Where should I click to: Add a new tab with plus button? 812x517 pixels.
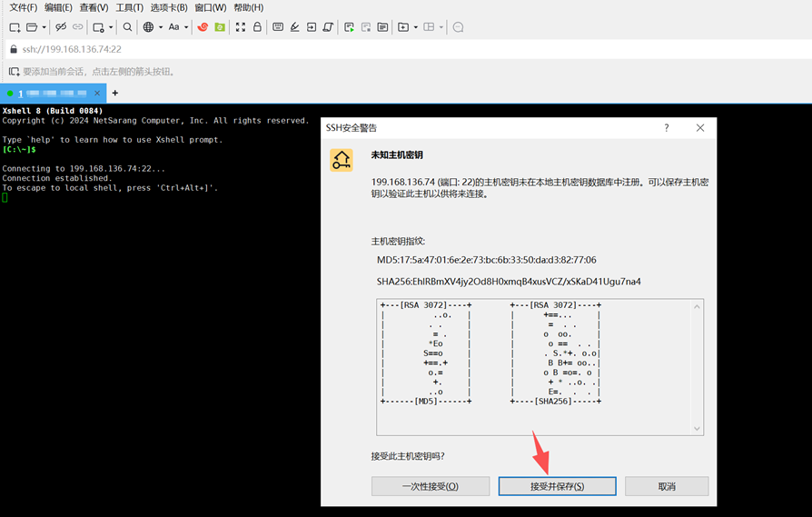point(115,93)
